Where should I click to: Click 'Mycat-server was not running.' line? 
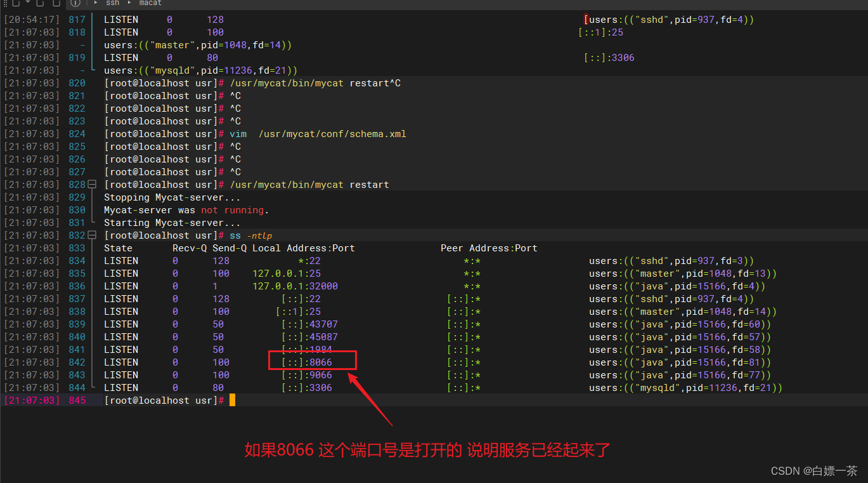pyautogui.click(x=186, y=210)
